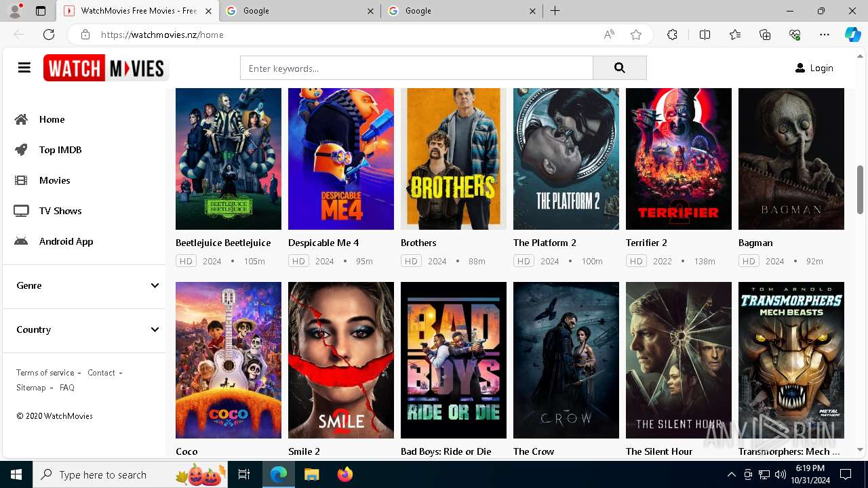Open the Coco movie poster
The width and height of the screenshot is (868, 488).
229,360
